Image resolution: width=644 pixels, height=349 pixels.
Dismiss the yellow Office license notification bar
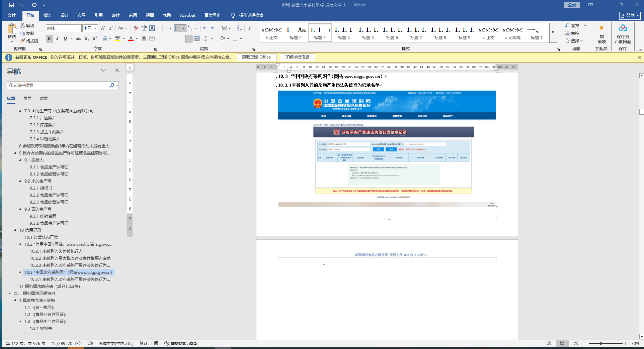click(x=639, y=57)
